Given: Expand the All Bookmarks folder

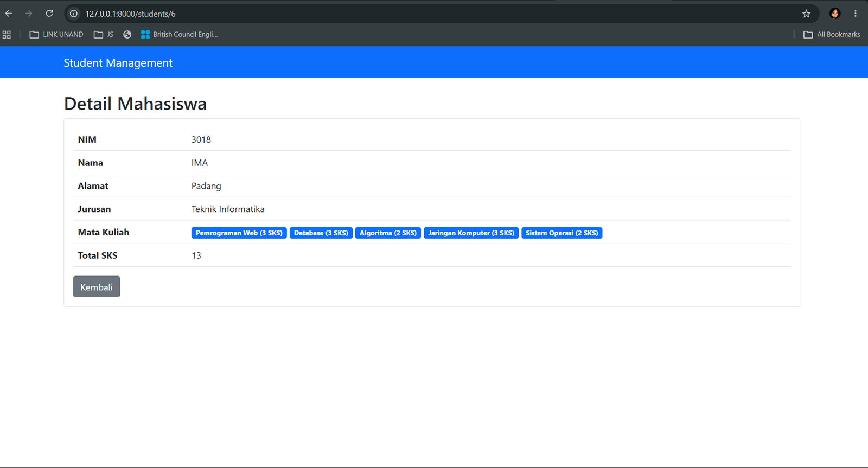Looking at the screenshot, I should coord(832,35).
